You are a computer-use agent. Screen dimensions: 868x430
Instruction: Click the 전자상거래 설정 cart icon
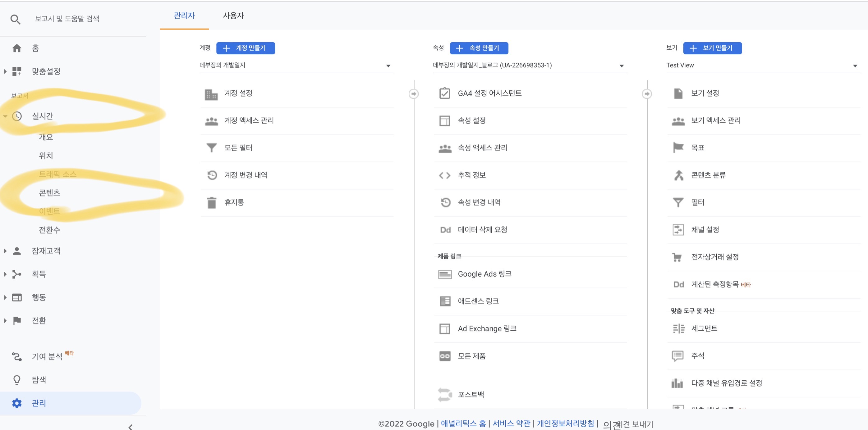pos(677,257)
